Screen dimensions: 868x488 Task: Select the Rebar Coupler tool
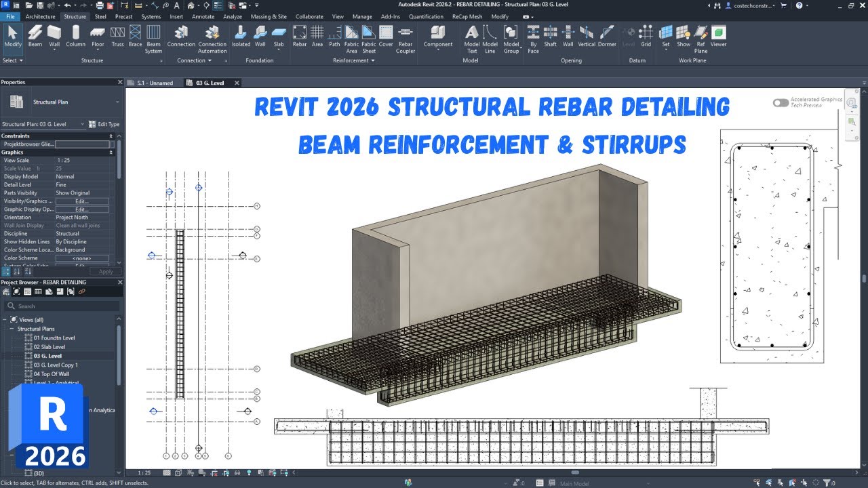click(406, 39)
